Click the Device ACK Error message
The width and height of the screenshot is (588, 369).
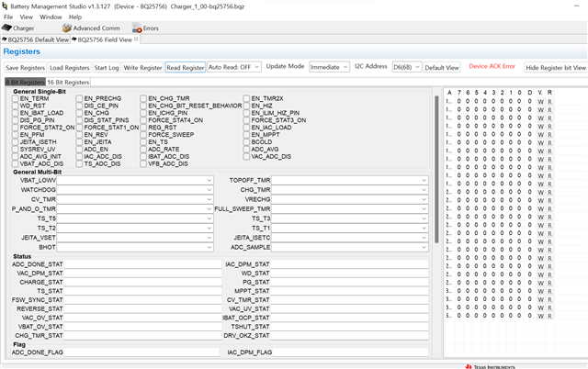492,66
